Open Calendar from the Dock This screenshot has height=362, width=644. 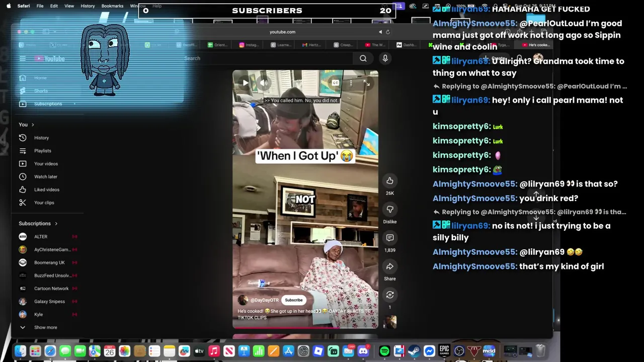(x=109, y=351)
